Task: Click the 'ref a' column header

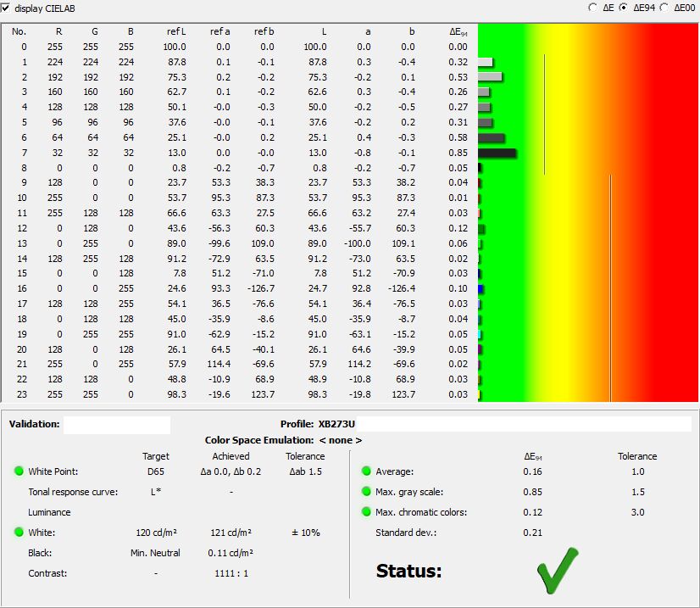Action: pos(220,31)
